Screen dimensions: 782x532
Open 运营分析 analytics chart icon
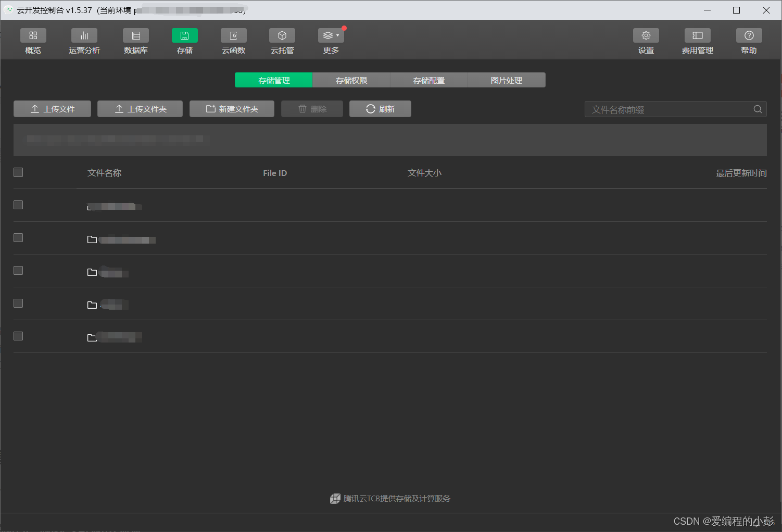pos(84,35)
